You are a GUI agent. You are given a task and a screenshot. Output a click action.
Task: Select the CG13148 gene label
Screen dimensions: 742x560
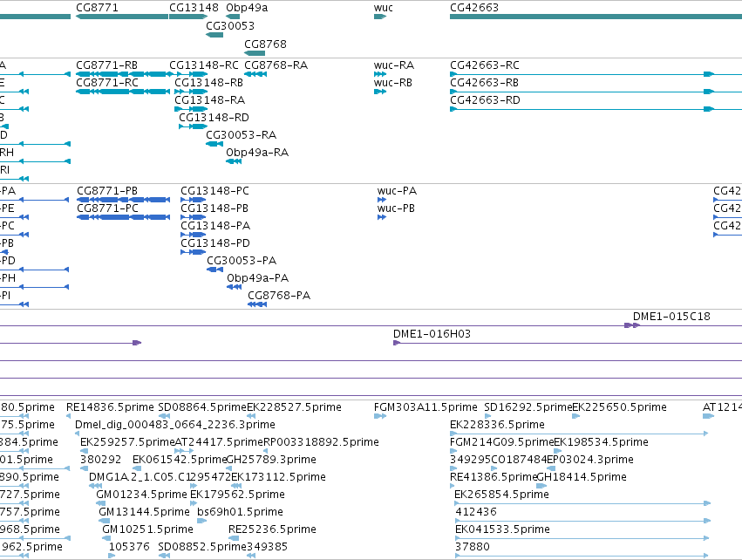[194, 8]
